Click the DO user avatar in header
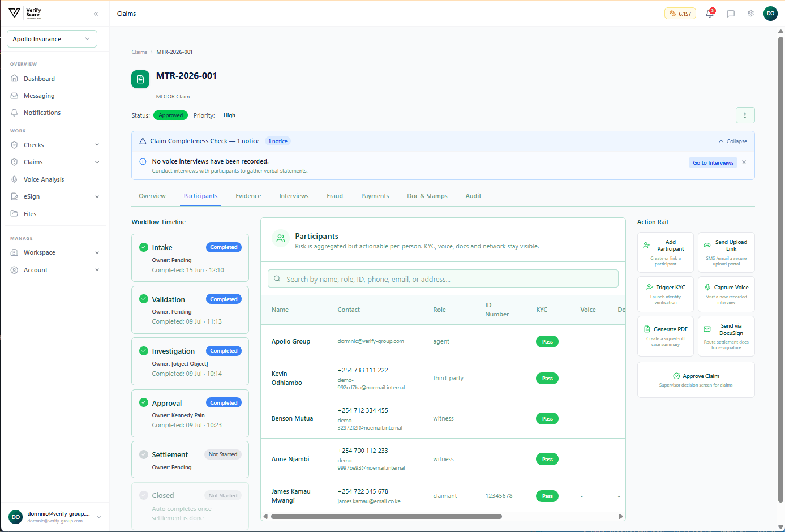The height and width of the screenshot is (532, 785). coord(770,14)
